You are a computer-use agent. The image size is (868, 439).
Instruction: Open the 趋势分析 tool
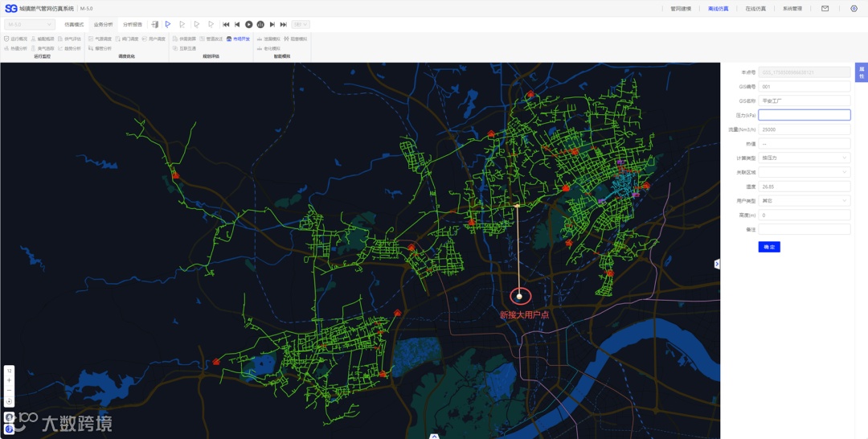tap(69, 49)
